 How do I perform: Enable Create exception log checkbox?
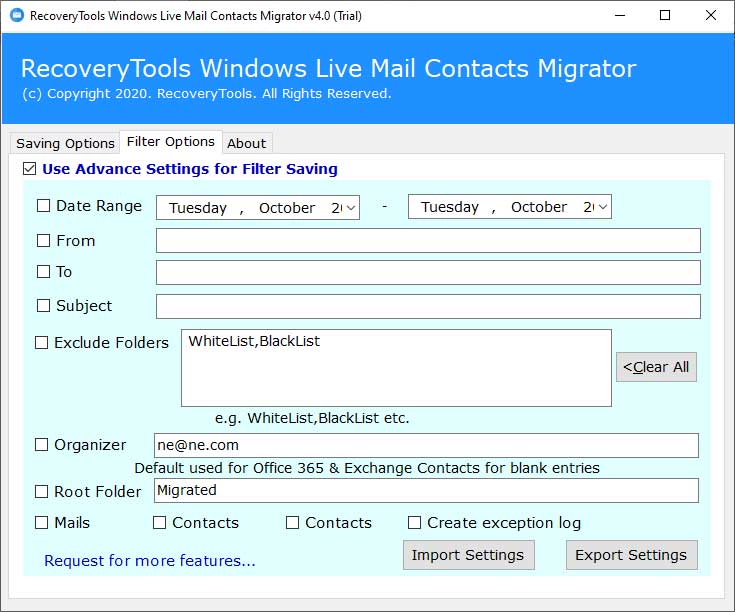click(414, 522)
